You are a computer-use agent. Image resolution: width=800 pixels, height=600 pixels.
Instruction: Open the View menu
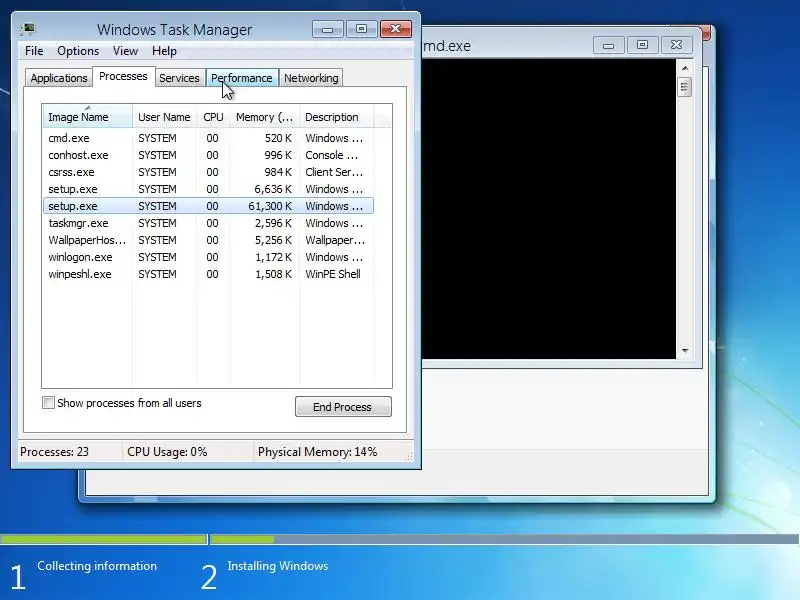coord(126,51)
